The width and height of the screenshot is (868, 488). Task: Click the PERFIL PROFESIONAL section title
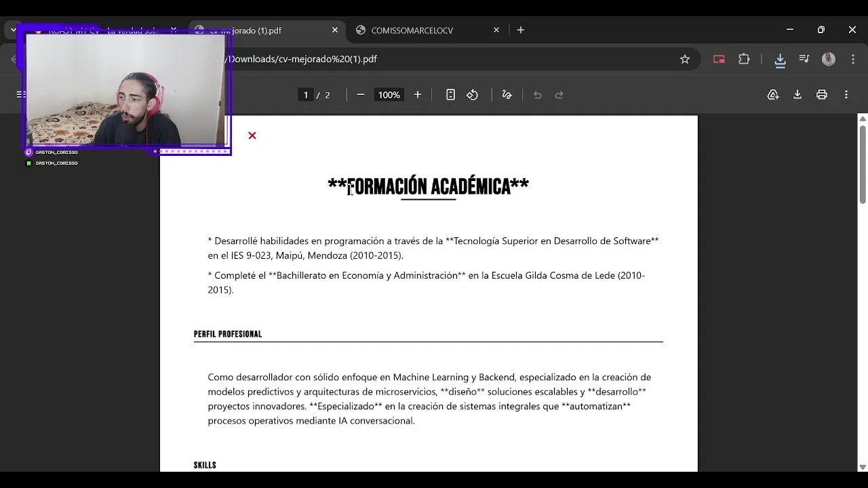click(228, 334)
